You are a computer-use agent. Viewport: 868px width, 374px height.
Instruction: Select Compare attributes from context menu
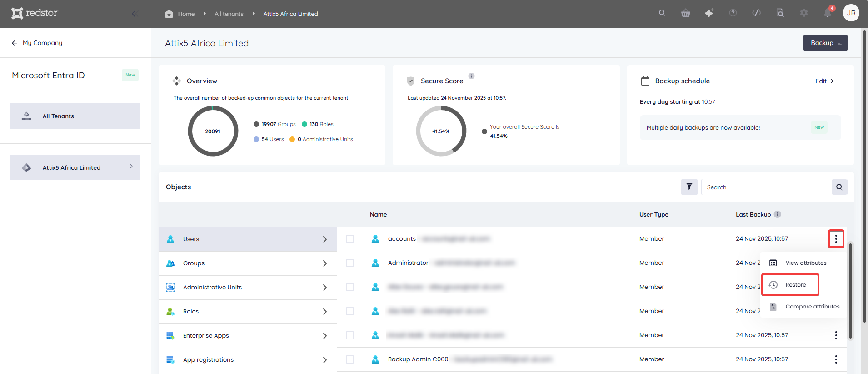pyautogui.click(x=804, y=307)
